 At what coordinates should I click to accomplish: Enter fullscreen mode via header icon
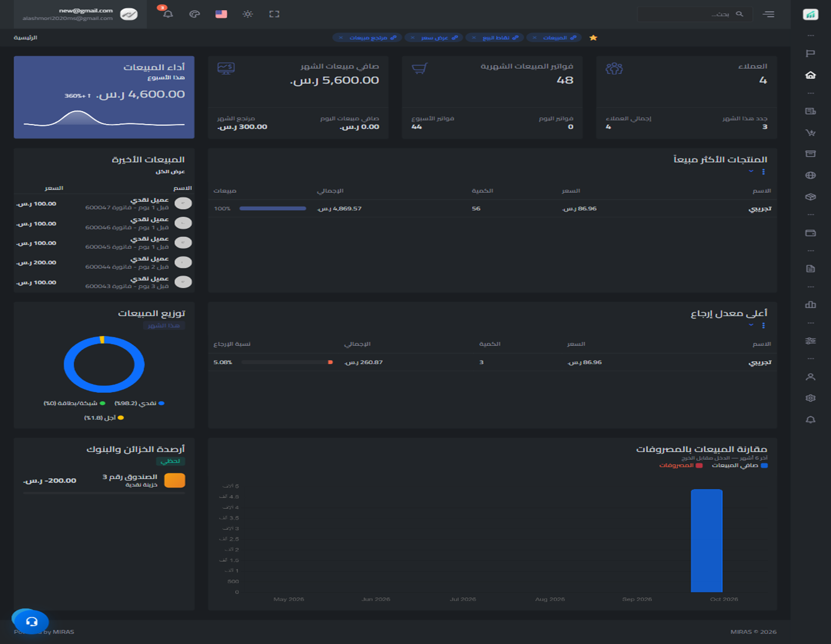coord(274,14)
